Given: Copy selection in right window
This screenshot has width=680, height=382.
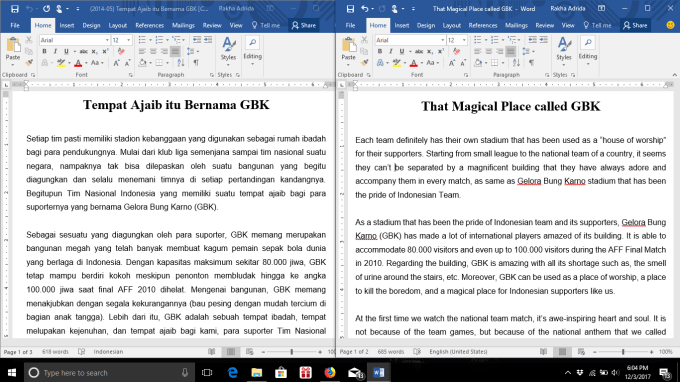Looking at the screenshot, I should tap(364, 52).
